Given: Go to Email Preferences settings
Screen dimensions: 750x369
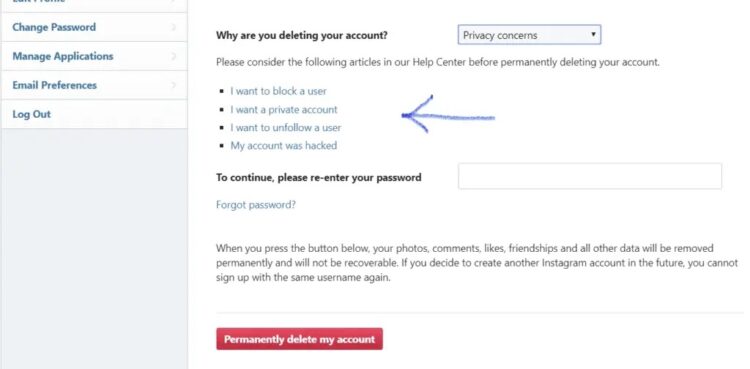Looking at the screenshot, I should (x=94, y=85).
